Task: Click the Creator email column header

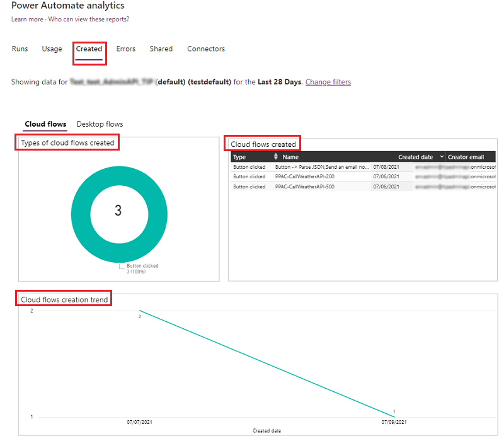Action: [466, 157]
